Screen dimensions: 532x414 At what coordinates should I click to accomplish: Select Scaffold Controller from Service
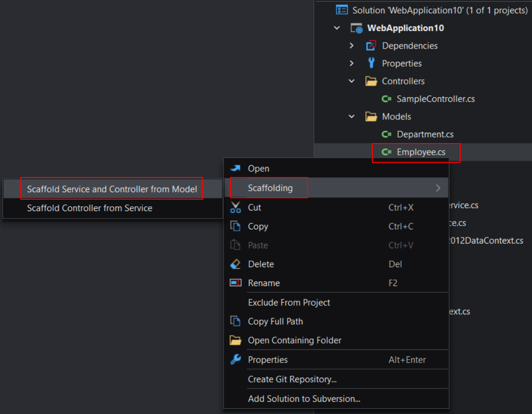click(90, 208)
